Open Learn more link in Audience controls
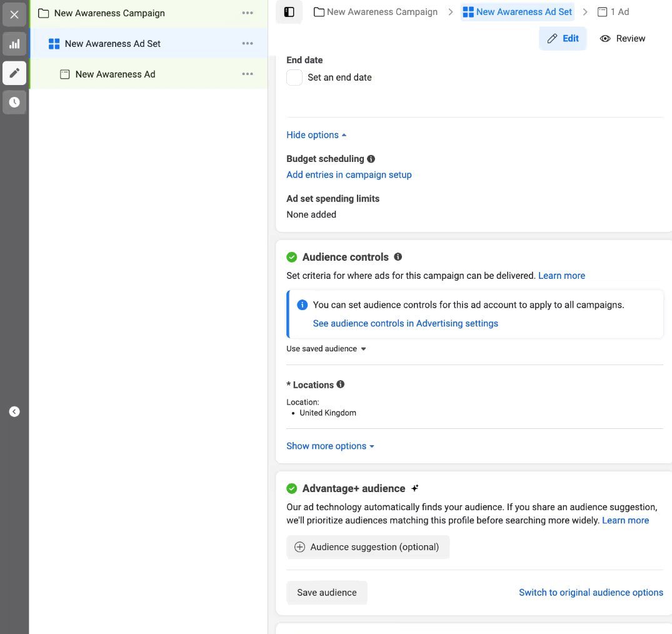 [x=561, y=276]
